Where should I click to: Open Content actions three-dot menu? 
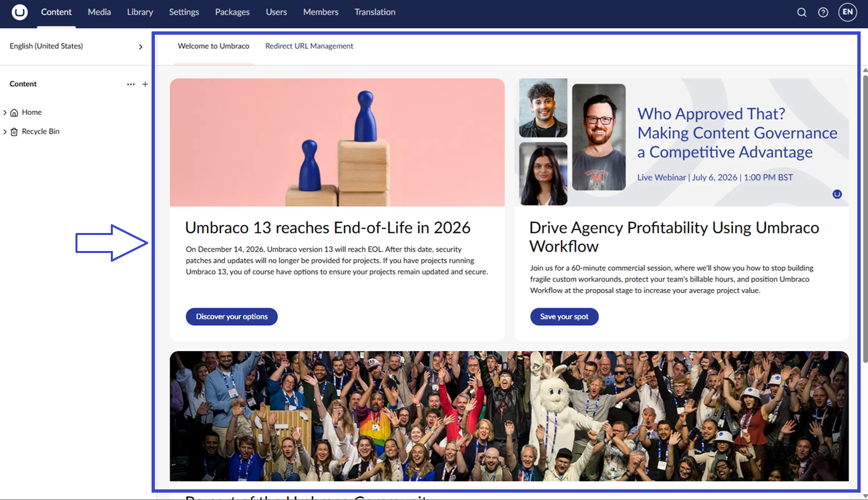tap(131, 84)
